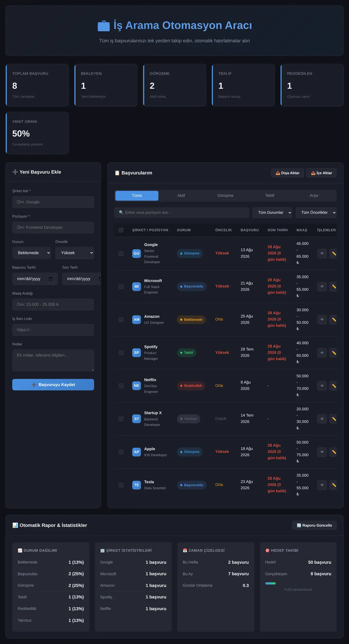Select the Tesla row checkbox
Image resolution: width=349 pixels, height=644 pixels.
121,485
